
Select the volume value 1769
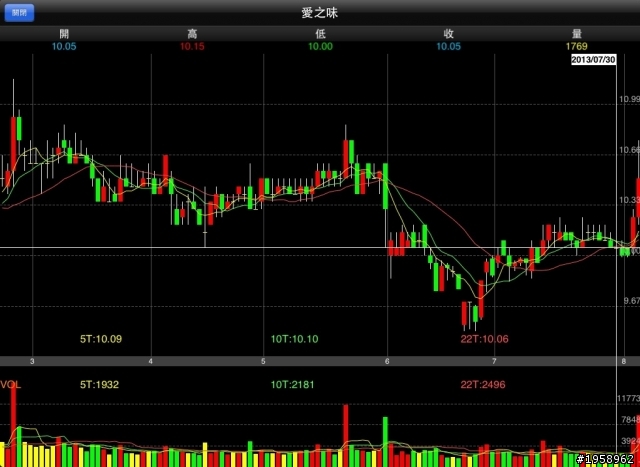tap(576, 46)
